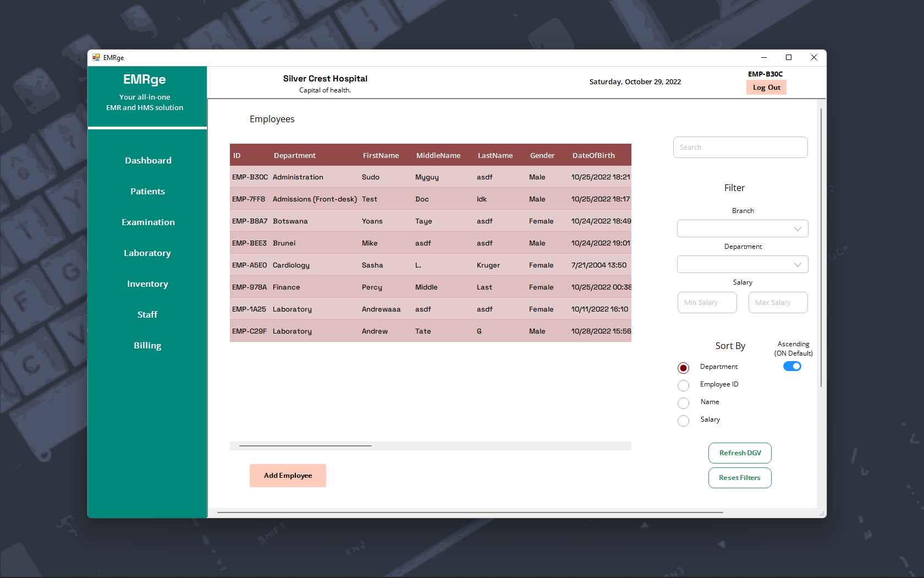Click the Reset Filters button
The height and width of the screenshot is (578, 924).
(x=740, y=478)
